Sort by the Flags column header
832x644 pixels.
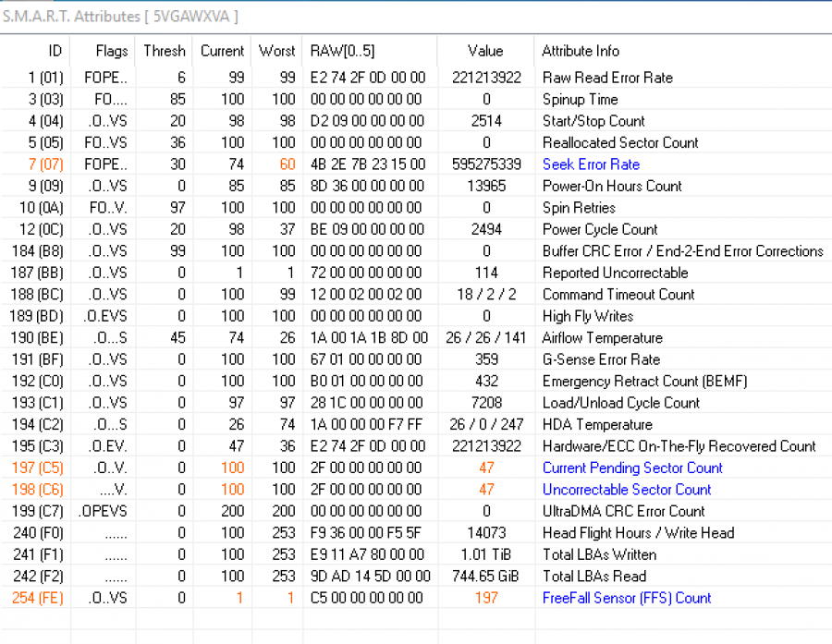pyautogui.click(x=111, y=51)
